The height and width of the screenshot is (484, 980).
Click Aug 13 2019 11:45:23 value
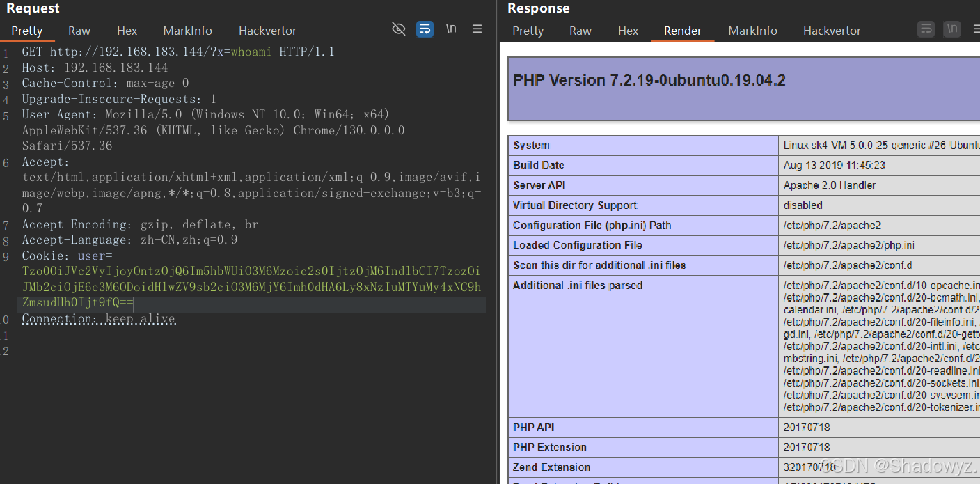tap(835, 165)
